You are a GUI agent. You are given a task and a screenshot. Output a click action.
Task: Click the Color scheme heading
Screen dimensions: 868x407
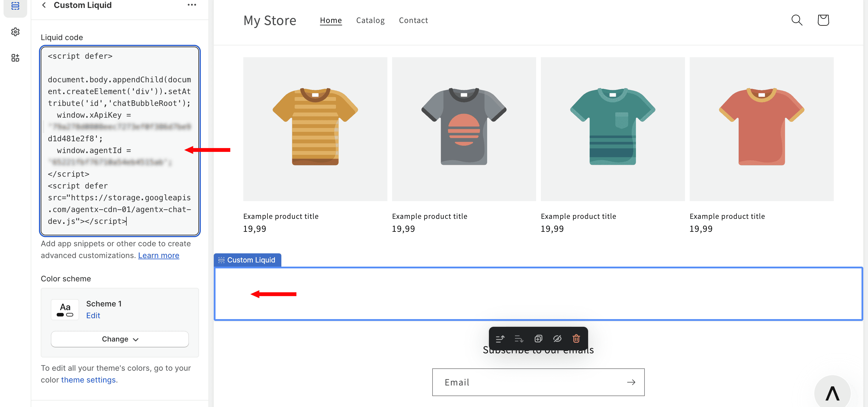[x=66, y=279]
